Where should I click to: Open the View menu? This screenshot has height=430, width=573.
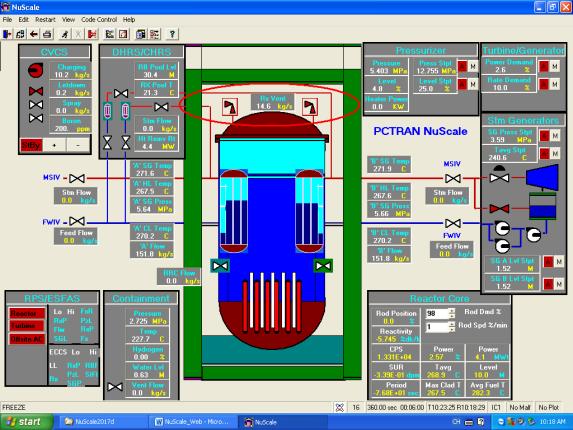[x=68, y=19]
